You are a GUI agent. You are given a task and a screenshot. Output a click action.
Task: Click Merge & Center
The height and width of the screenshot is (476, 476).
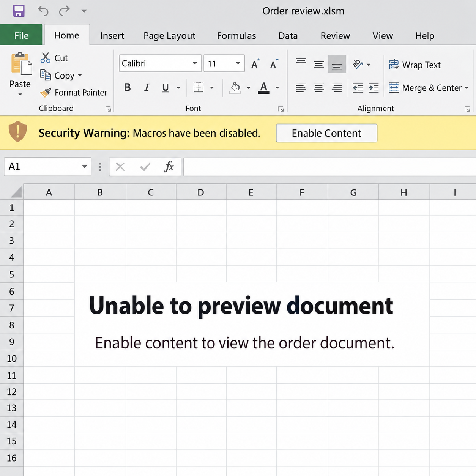coord(425,88)
